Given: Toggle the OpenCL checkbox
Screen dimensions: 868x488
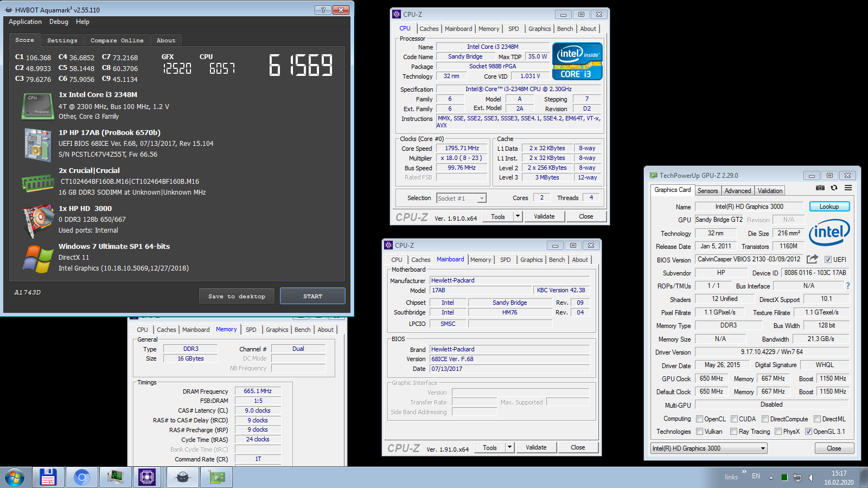Looking at the screenshot, I should 700,419.
